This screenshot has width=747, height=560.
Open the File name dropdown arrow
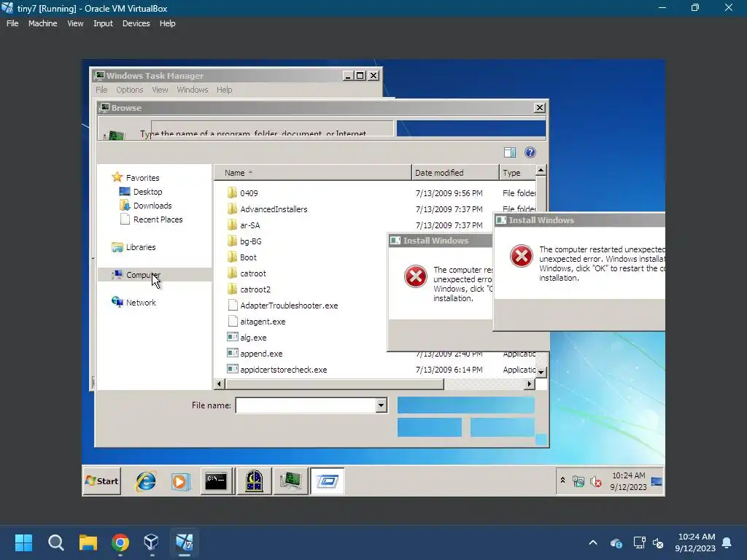381,405
